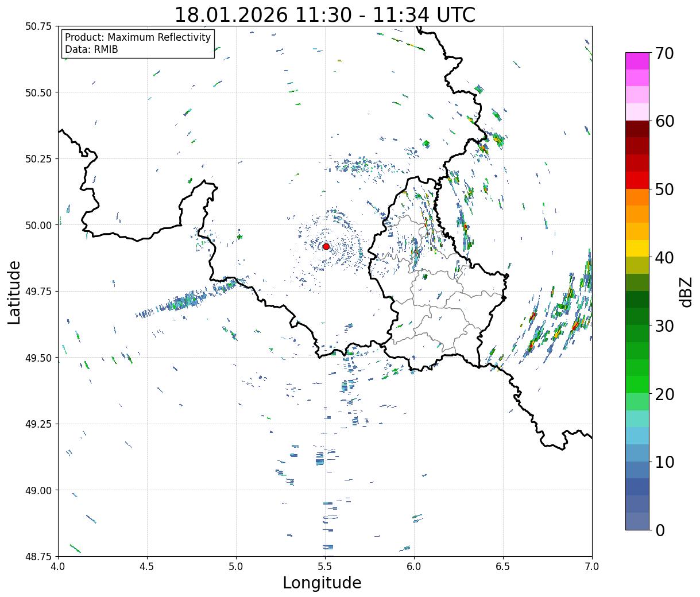The width and height of the screenshot is (700, 597).
Task: Click latitude tick label 50.00
Action: pyautogui.click(x=38, y=225)
